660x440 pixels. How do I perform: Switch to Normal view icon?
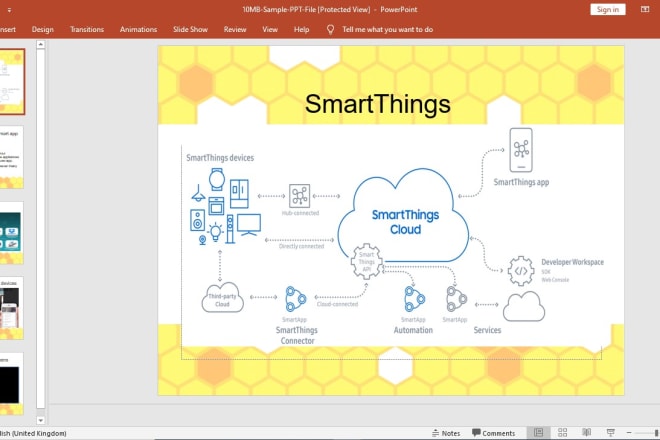pos(538,432)
